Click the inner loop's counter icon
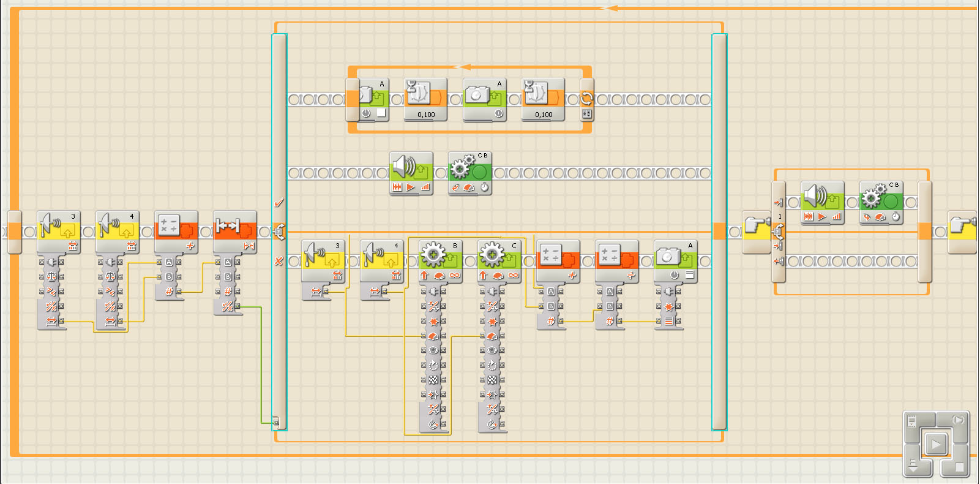This screenshot has width=980, height=484. tap(586, 114)
